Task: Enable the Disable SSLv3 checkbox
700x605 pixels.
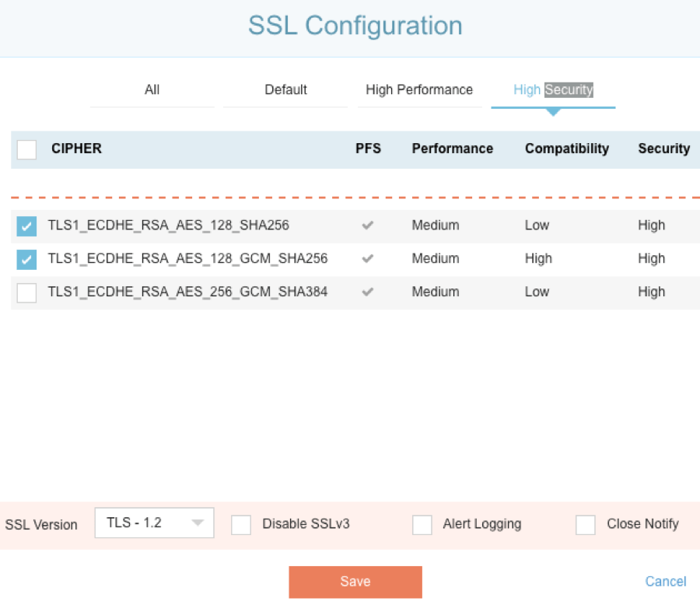Action: click(241, 525)
